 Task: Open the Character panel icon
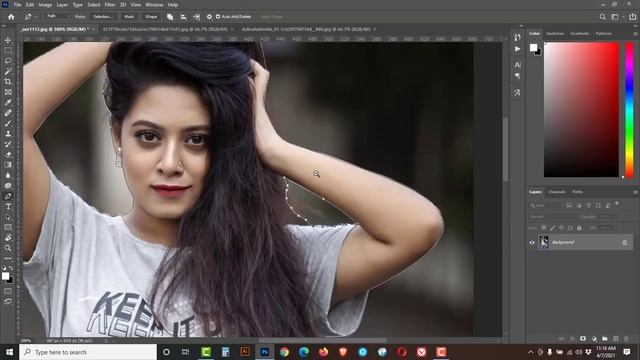(x=517, y=65)
